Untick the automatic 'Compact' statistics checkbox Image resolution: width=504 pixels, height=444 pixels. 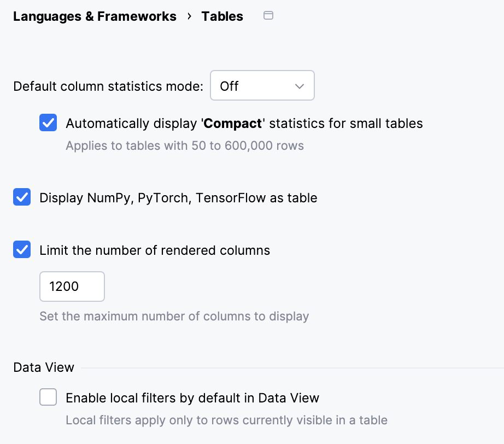48,123
